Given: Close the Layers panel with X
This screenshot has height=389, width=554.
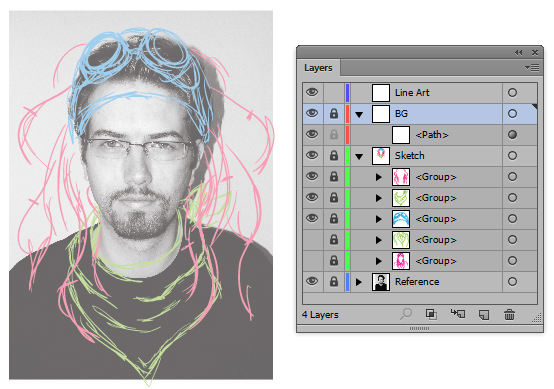Looking at the screenshot, I should pyautogui.click(x=535, y=53).
